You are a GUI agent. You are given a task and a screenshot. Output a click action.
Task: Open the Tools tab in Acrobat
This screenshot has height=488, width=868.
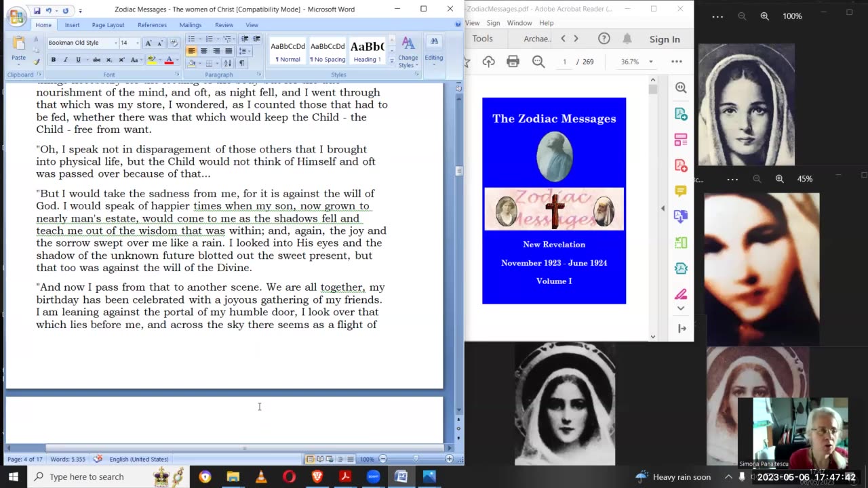pyautogui.click(x=483, y=39)
